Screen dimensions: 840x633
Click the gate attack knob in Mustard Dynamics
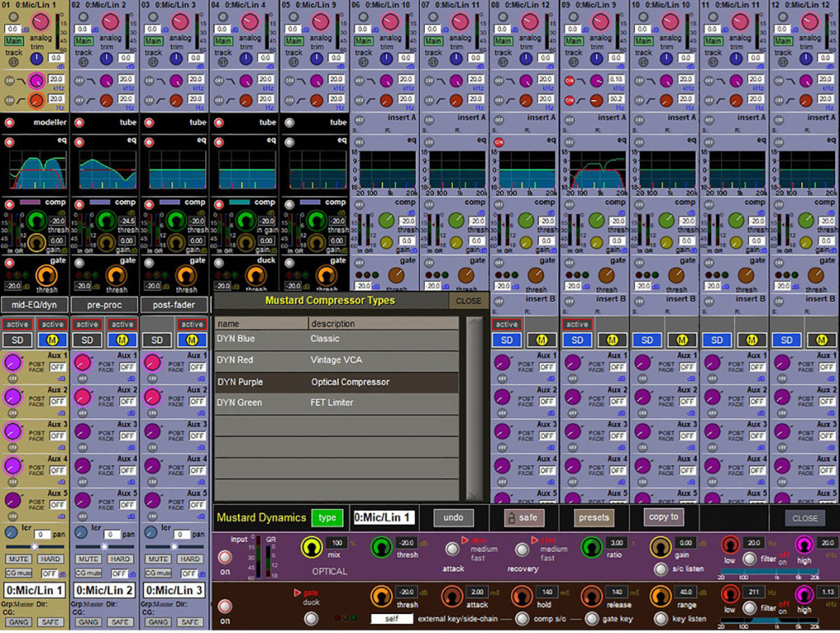[451, 597]
